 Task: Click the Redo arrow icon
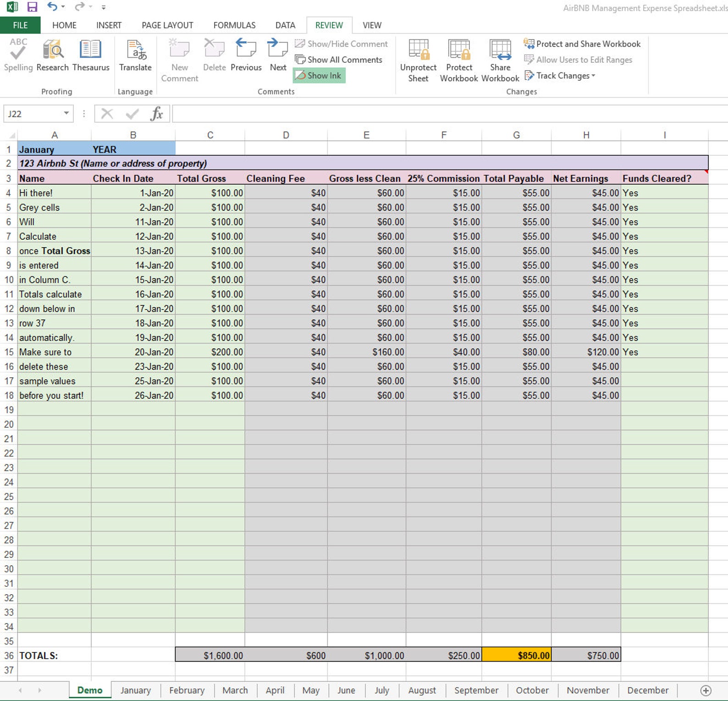(80, 6)
